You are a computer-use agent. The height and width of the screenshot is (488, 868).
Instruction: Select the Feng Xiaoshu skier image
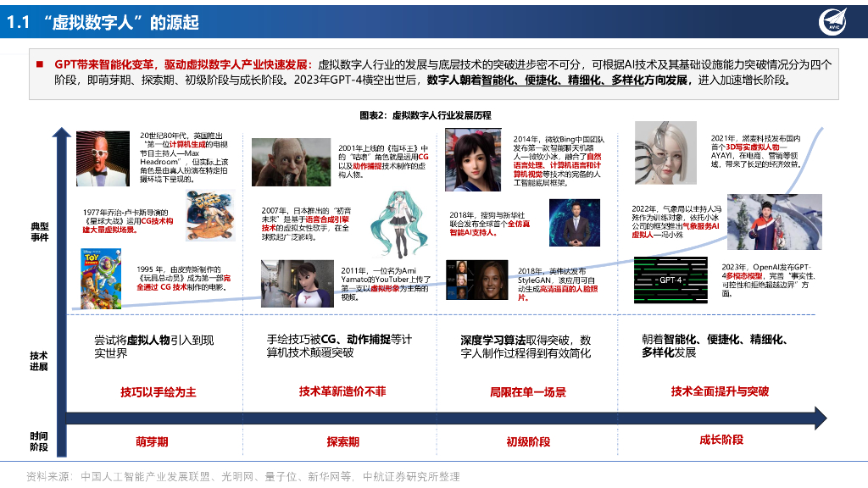tap(775, 222)
